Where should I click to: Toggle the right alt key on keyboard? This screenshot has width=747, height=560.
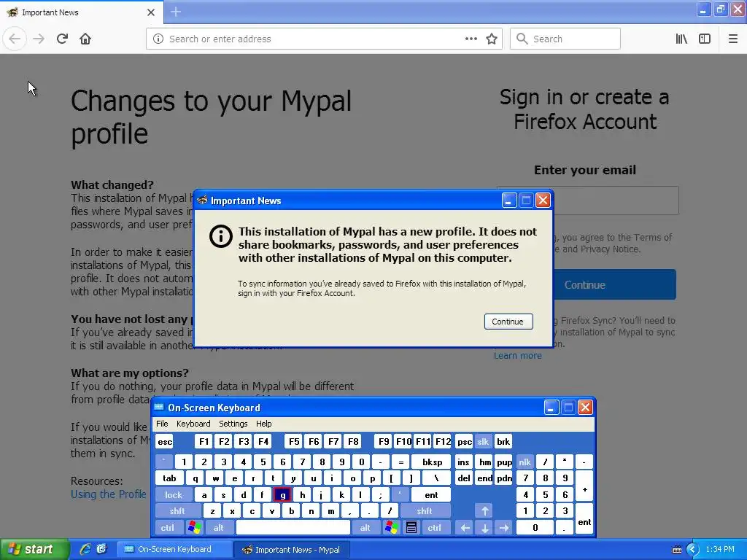pos(365,528)
